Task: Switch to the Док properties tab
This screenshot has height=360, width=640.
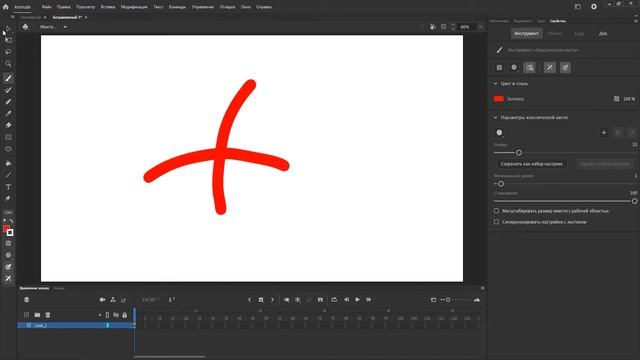Action: 603,33
